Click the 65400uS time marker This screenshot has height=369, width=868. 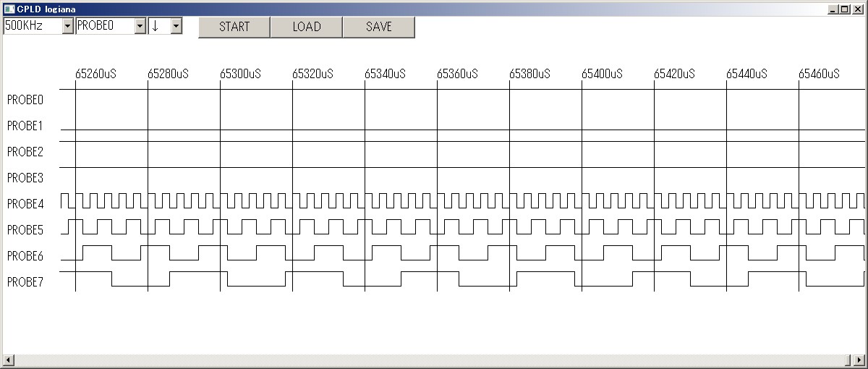602,74
